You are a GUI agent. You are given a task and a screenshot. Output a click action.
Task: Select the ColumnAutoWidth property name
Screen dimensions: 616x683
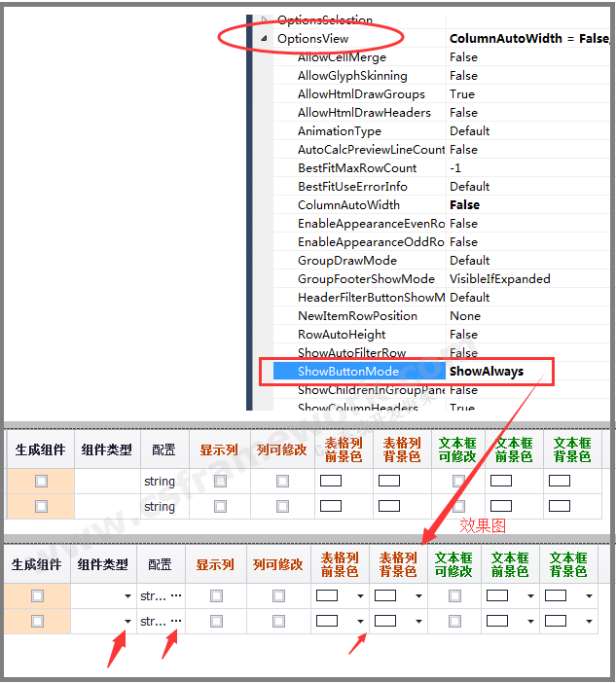348,205
